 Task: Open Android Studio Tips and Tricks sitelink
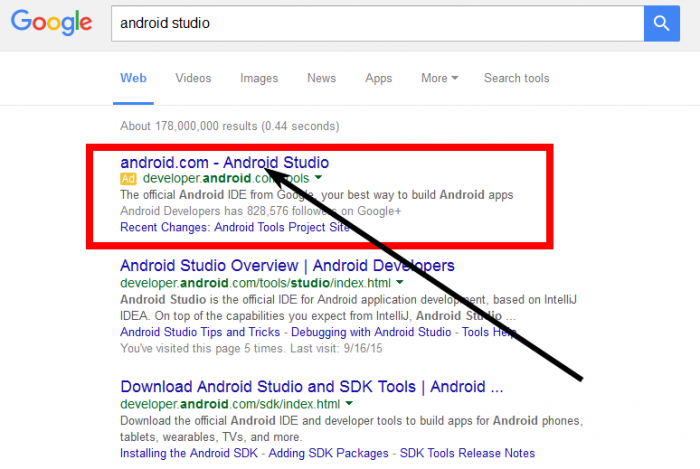(x=200, y=332)
